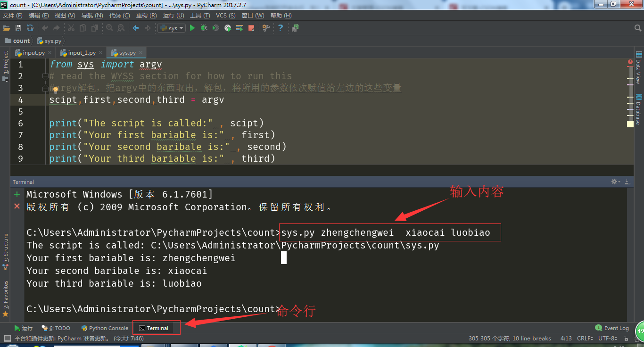The height and width of the screenshot is (347, 644).
Task: Stop the process with red square
Action: click(x=251, y=28)
